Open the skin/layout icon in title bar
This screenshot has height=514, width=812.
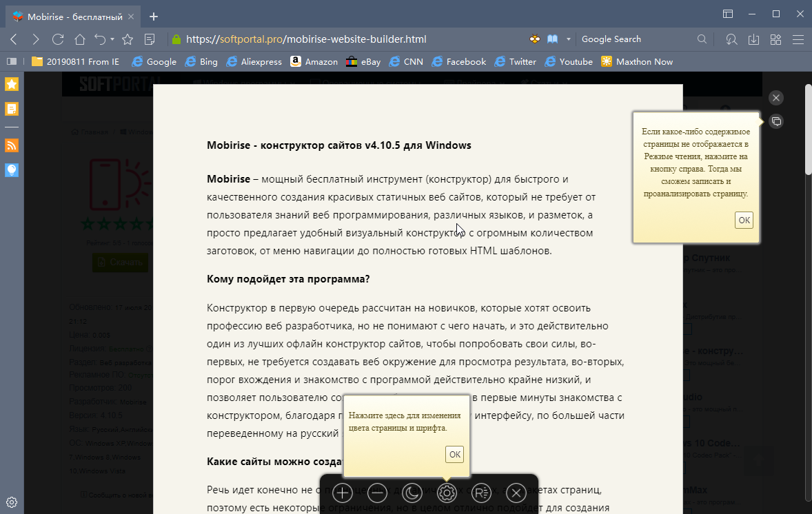pyautogui.click(x=728, y=14)
